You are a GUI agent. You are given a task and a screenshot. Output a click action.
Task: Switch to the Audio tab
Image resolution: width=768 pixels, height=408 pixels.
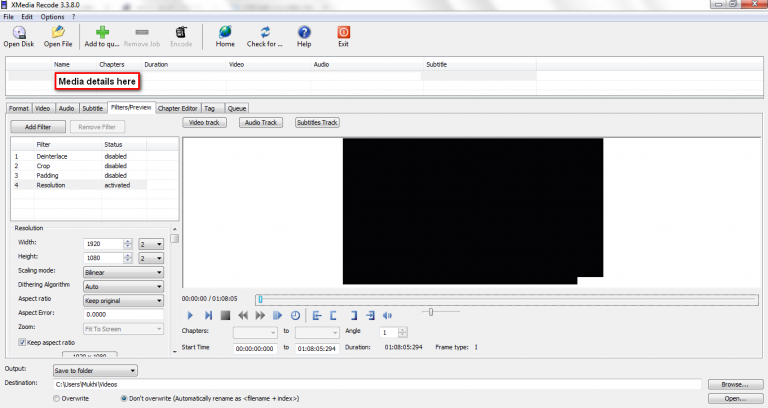click(67, 108)
